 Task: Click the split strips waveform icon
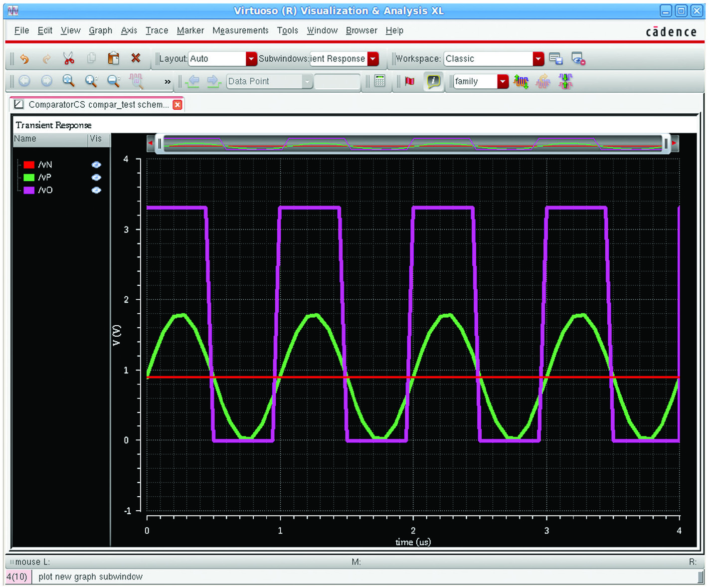coord(565,81)
